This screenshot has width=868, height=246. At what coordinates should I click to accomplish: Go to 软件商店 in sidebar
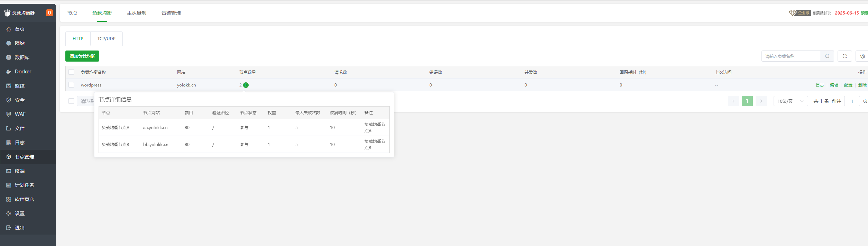tap(24, 199)
